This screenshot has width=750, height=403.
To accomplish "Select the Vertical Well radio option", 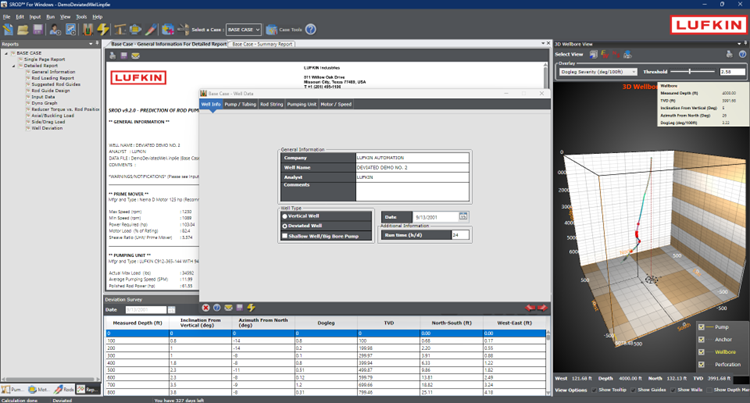I will [286, 215].
